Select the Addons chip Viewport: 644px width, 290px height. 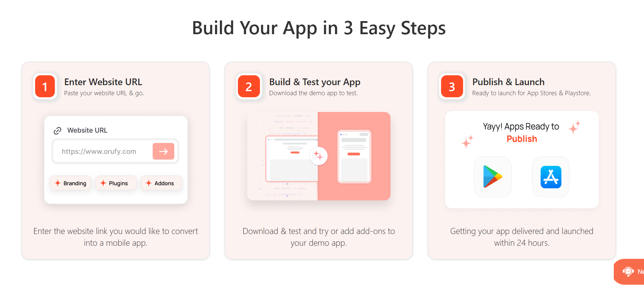tap(161, 183)
